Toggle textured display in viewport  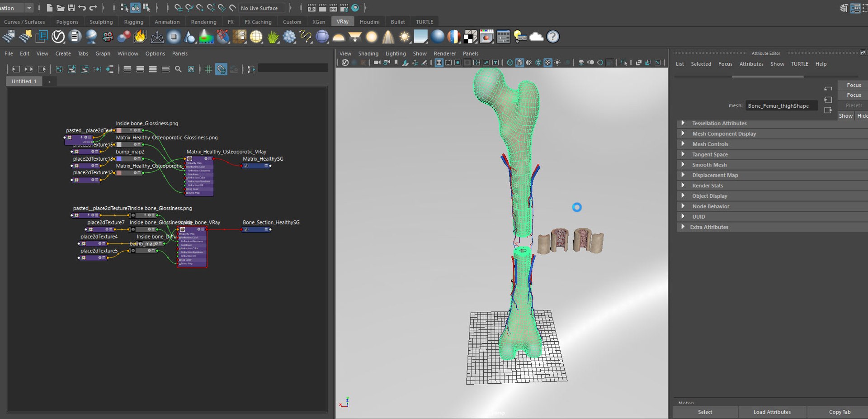(x=548, y=63)
